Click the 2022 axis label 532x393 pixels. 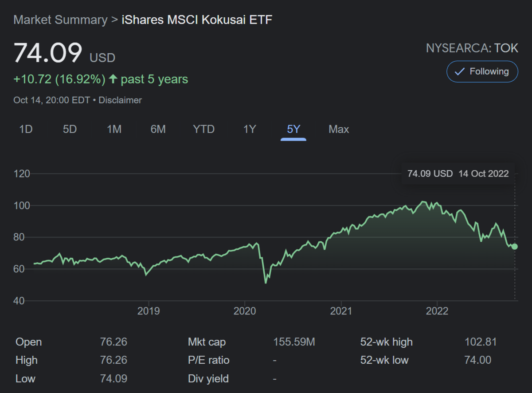point(438,311)
